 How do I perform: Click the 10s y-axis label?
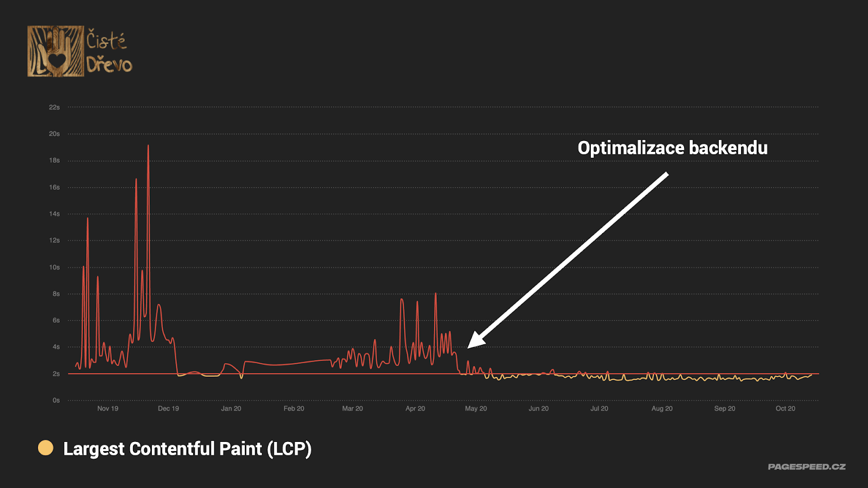[54, 267]
